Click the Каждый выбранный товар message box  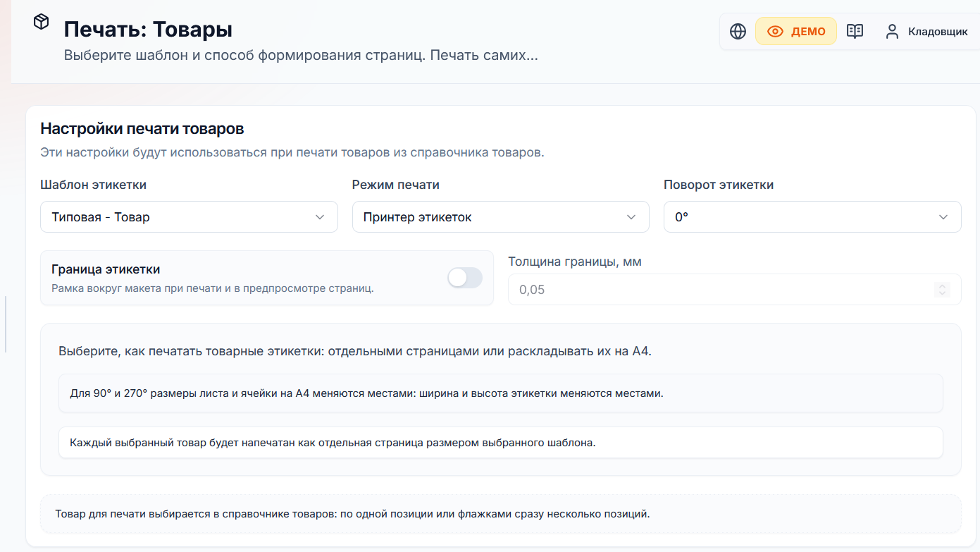pyautogui.click(x=500, y=443)
